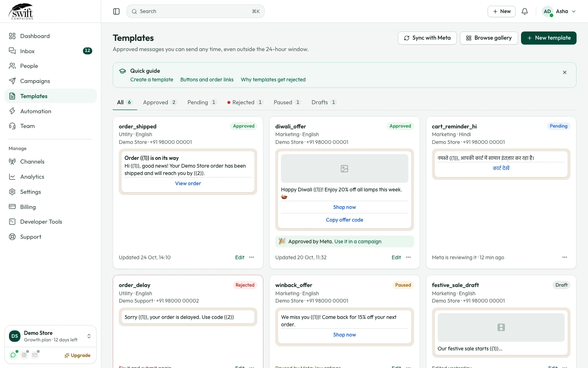Open email channel icon in workspace card
Screen dimensions: 588x368
click(x=35, y=355)
